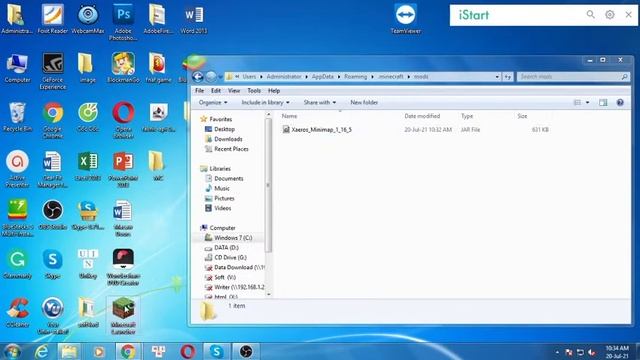
Task: Click the iStart search magnifier icon
Action: (x=591, y=15)
